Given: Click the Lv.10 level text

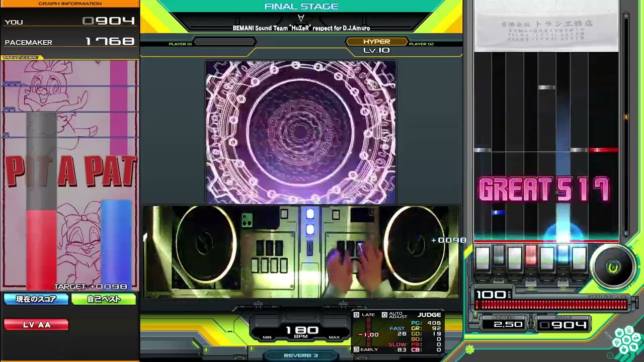Looking at the screenshot, I should click(376, 50).
